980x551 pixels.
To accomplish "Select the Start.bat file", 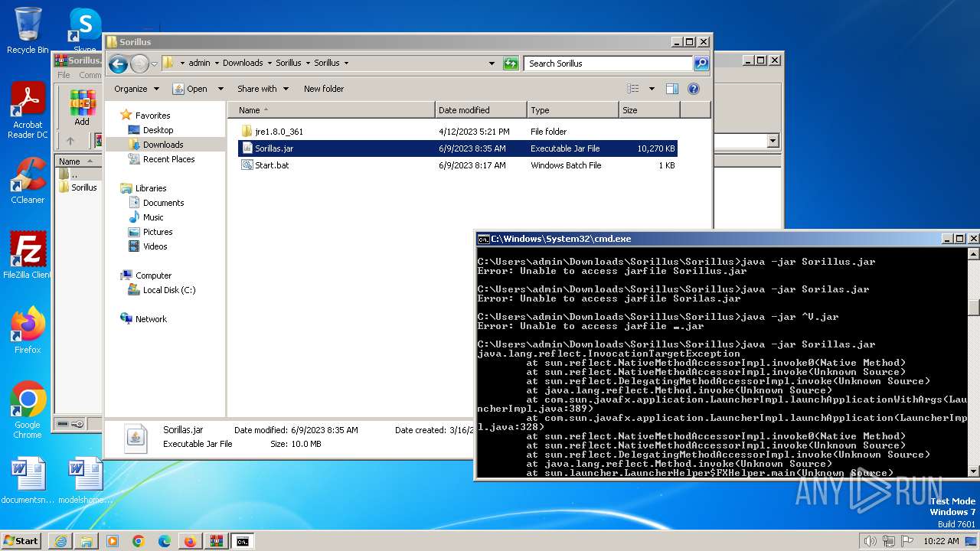I will pos(458,165).
